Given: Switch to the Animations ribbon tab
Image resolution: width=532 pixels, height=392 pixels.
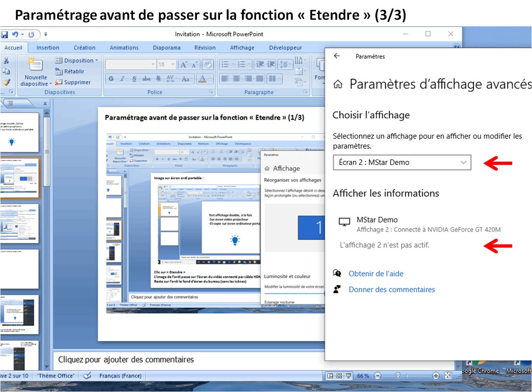Looking at the screenshot, I should pos(124,48).
